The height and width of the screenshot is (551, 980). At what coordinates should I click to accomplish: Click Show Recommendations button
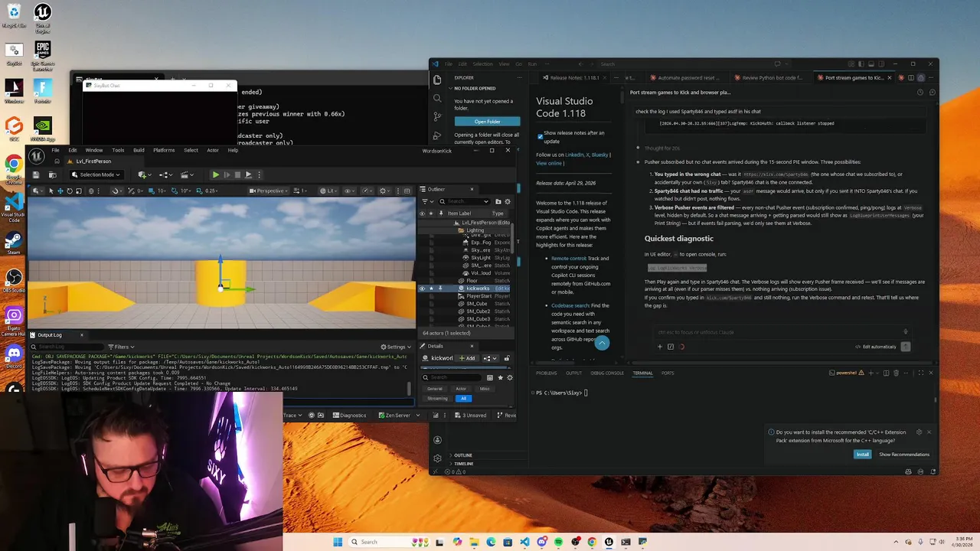click(x=904, y=455)
